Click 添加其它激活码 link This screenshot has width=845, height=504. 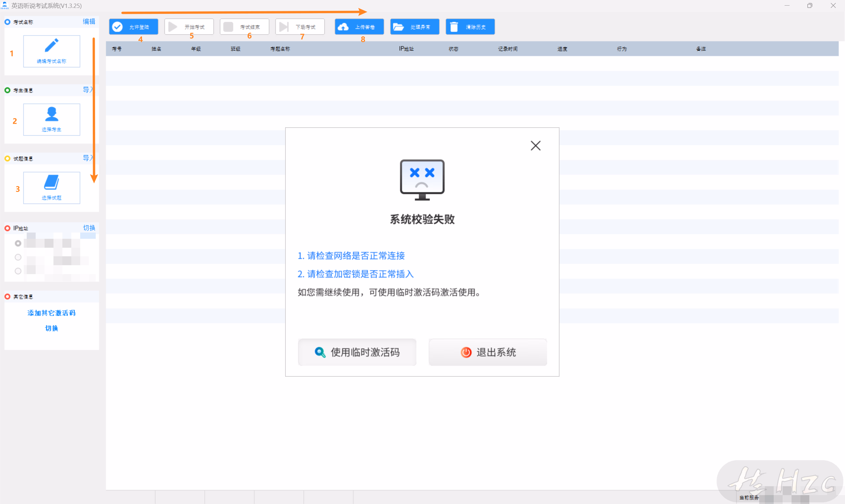51,313
